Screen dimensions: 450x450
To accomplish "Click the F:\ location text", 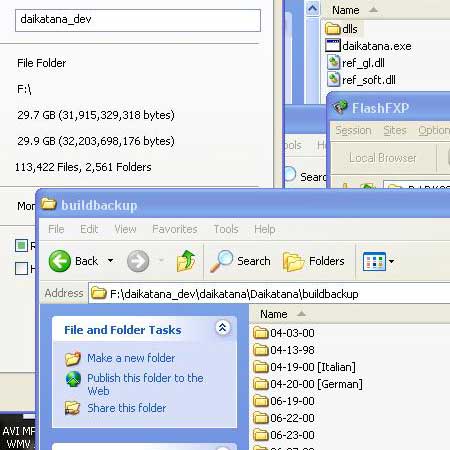I will (24, 89).
